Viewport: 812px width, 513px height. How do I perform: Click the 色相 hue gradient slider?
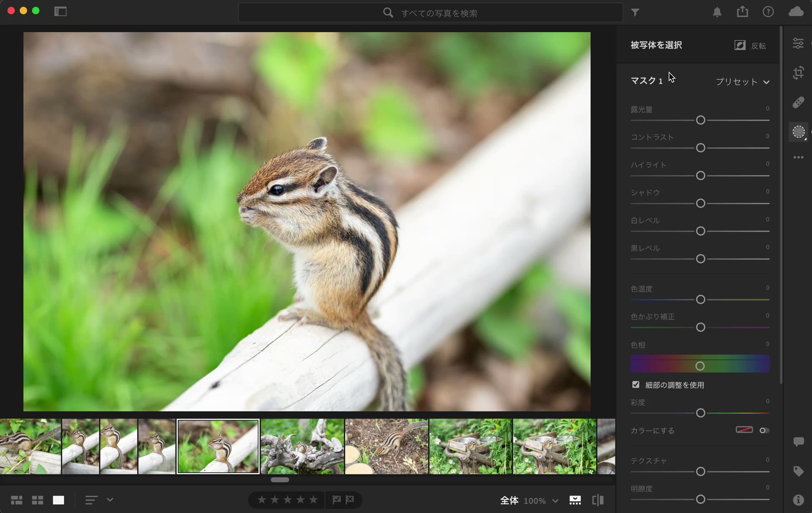click(x=700, y=364)
